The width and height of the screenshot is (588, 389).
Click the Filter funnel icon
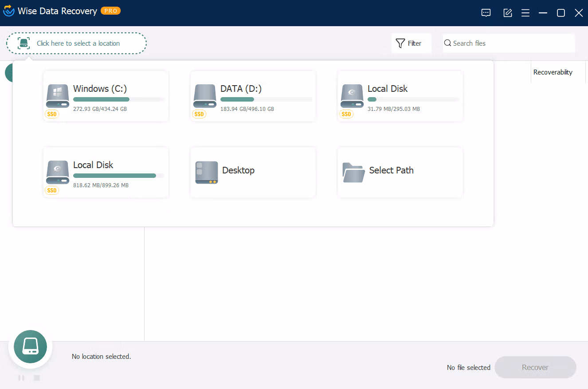pyautogui.click(x=400, y=43)
